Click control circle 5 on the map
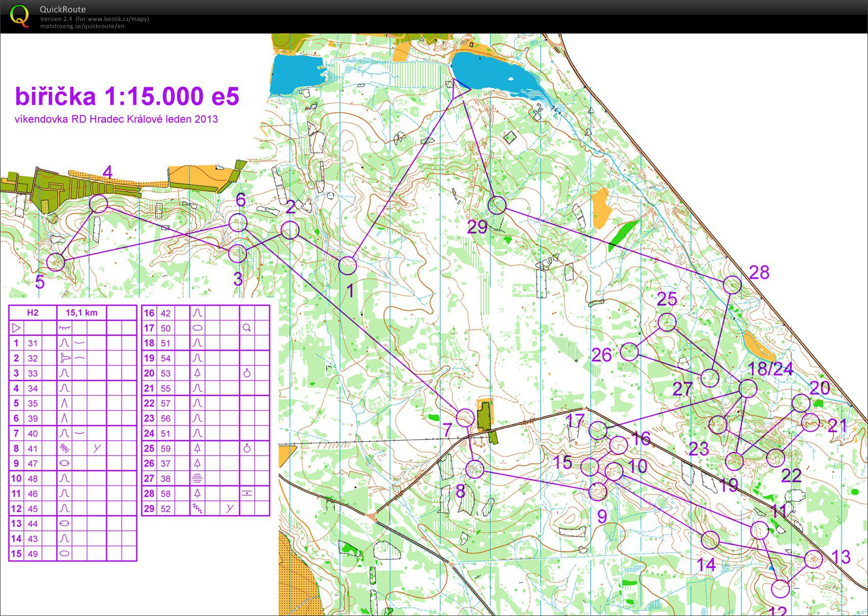 [56, 262]
